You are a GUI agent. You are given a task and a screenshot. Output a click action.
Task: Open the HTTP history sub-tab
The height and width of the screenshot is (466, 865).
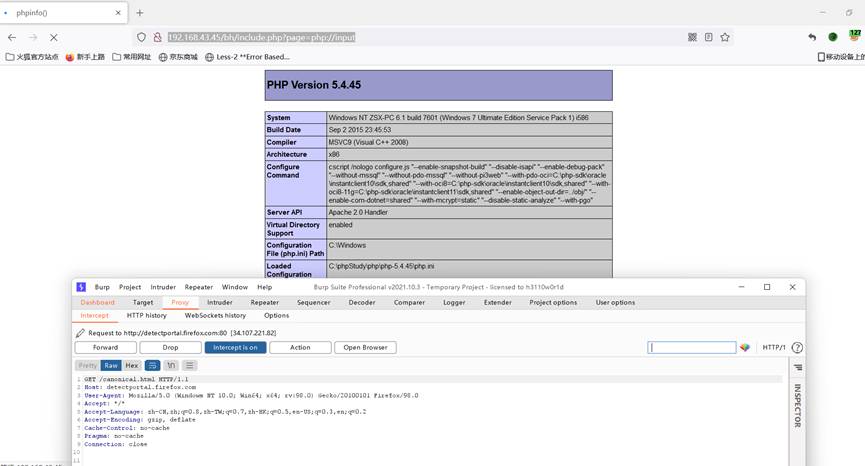point(147,316)
